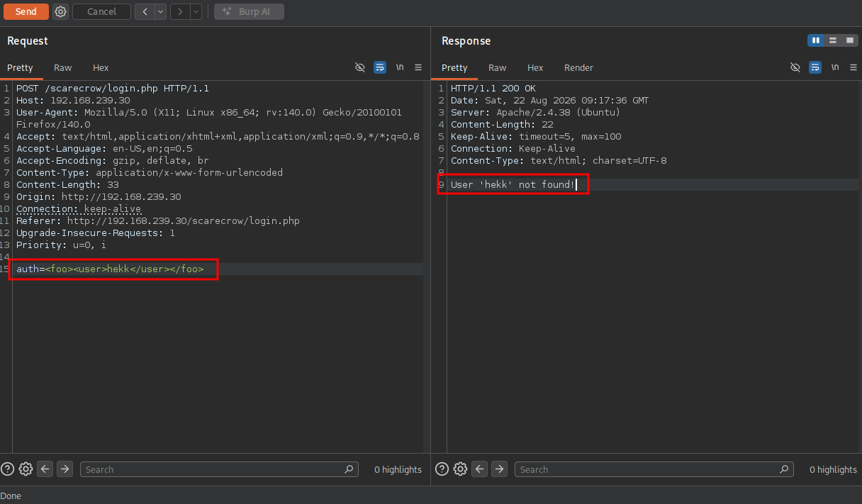Open Response panel options menu
Screen dimensions: 862x504
click(853, 67)
